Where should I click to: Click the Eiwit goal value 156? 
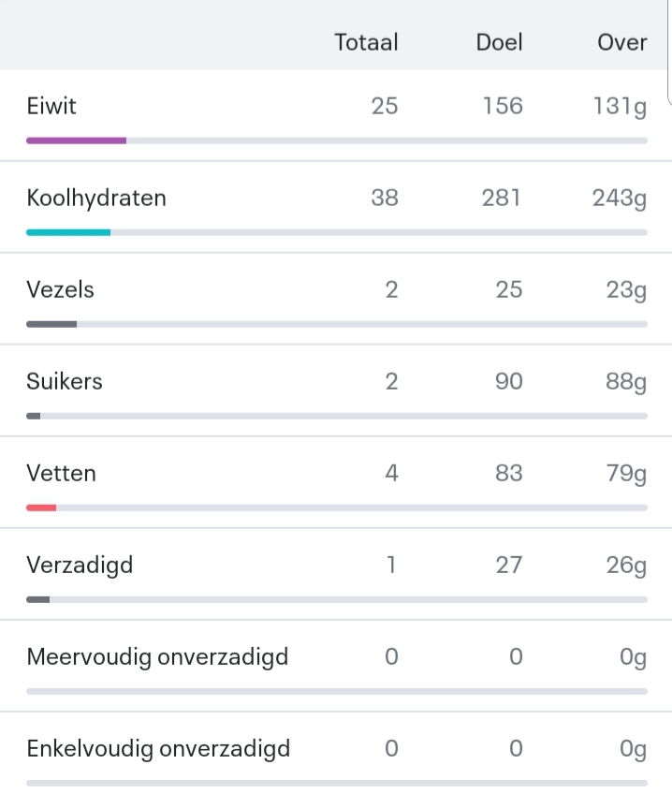(502, 106)
